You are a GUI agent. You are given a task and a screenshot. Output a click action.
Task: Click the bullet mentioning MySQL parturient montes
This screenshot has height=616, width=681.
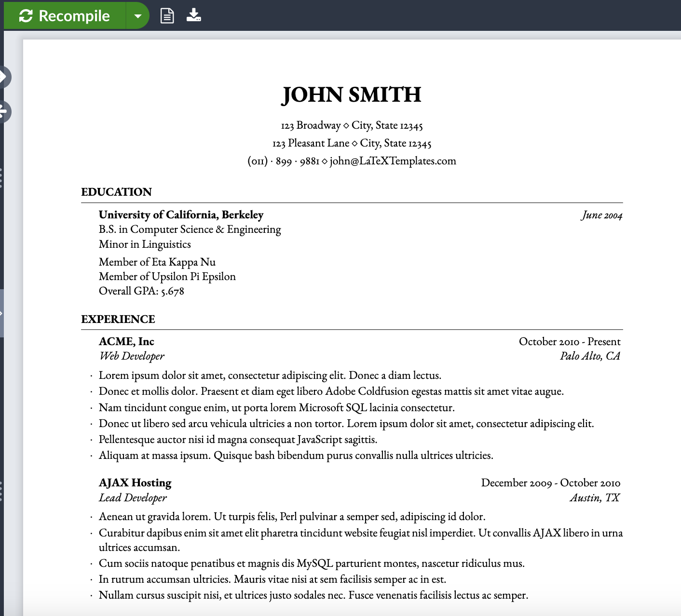point(312,563)
